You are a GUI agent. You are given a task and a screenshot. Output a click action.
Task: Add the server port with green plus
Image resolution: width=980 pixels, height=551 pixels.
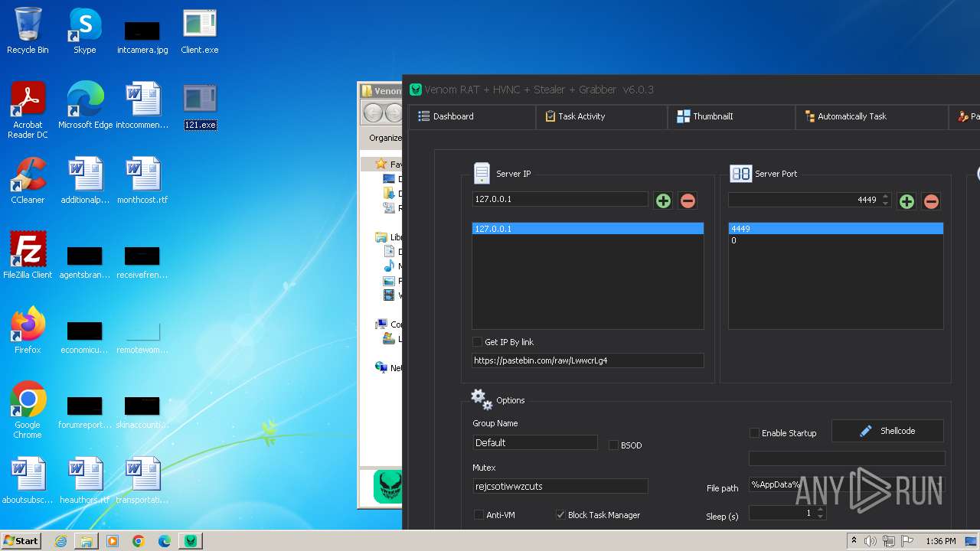coord(906,201)
